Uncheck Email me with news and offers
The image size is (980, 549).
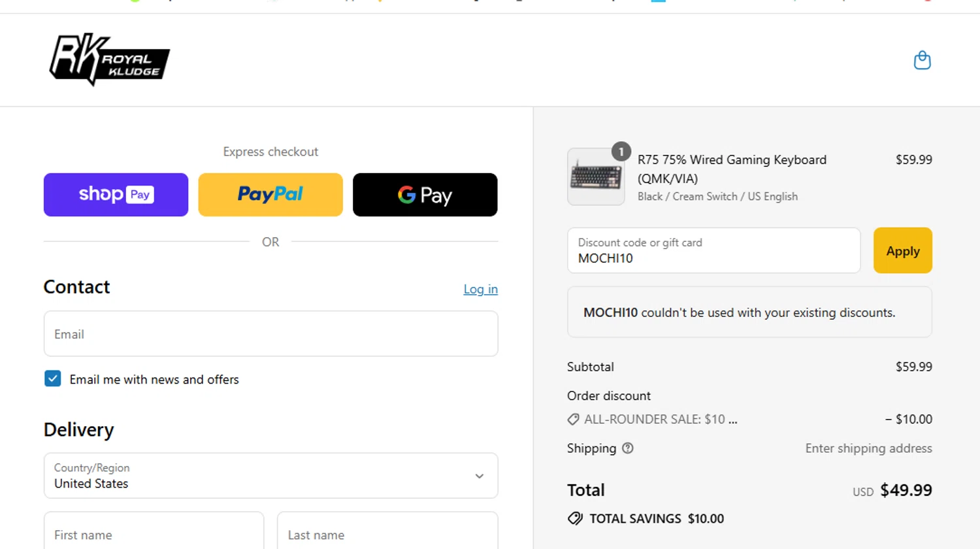point(53,379)
